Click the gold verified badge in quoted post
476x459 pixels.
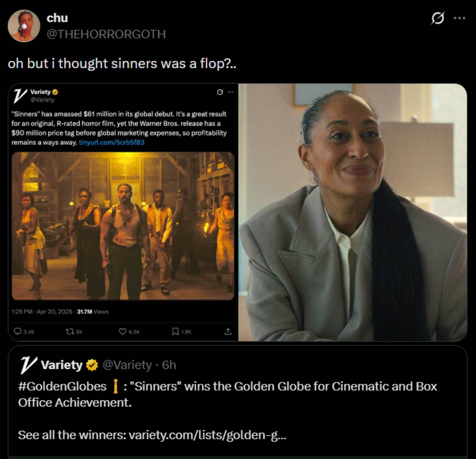92,365
